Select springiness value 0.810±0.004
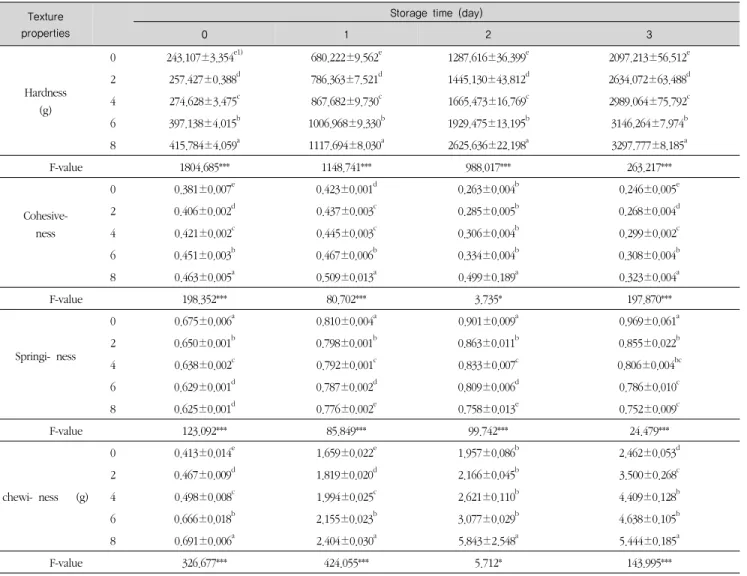Image resolution: width=747 pixels, height=576 pixels. 346,321
